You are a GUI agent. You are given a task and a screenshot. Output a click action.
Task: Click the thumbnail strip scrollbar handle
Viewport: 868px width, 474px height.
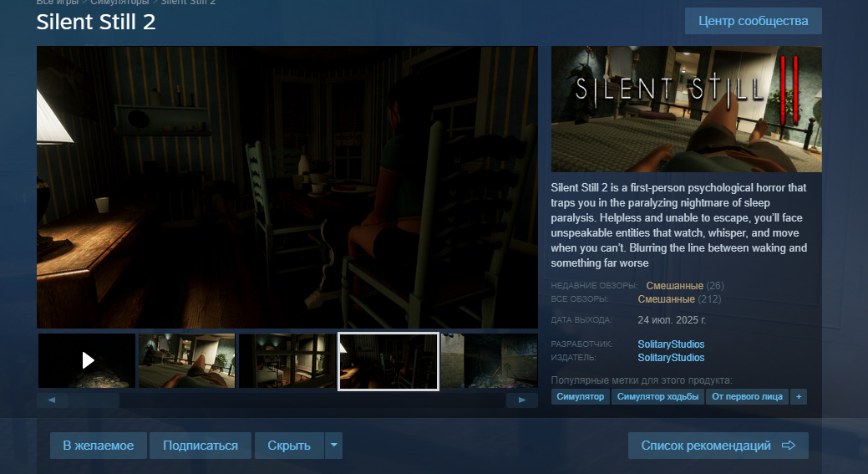coord(94,400)
